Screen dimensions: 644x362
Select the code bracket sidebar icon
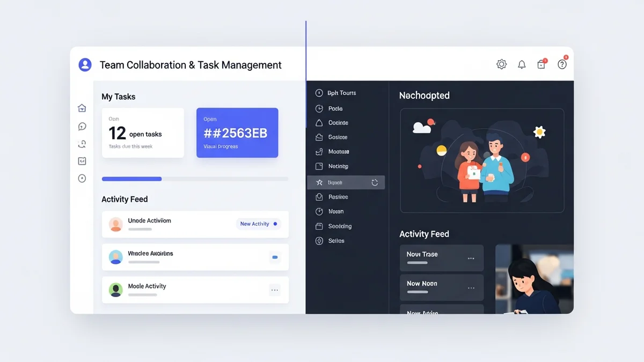pos(82,161)
